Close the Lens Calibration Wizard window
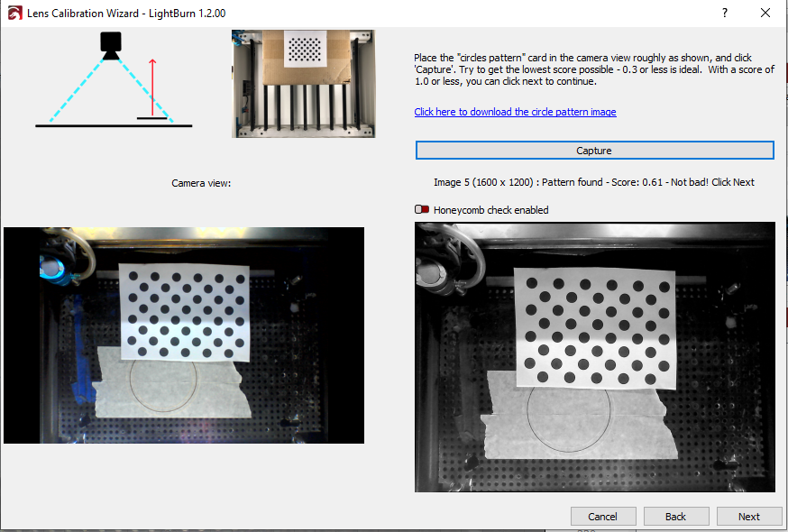 pyautogui.click(x=765, y=13)
